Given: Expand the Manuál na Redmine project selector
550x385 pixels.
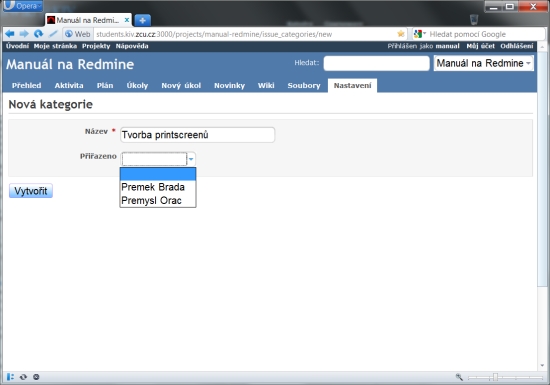Looking at the screenshot, I should pos(484,63).
